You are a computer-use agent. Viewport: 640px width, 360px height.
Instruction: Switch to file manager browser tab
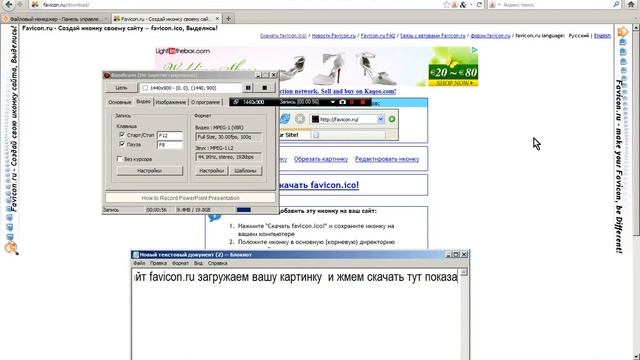[x=55, y=19]
